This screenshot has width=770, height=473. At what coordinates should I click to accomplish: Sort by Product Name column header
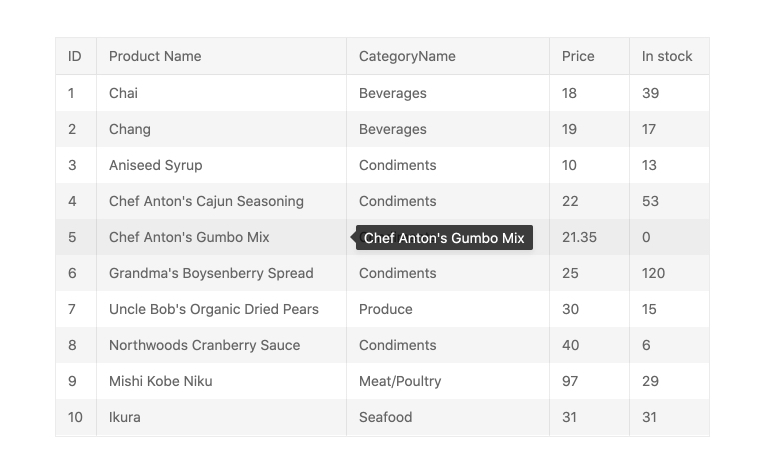[x=155, y=56]
